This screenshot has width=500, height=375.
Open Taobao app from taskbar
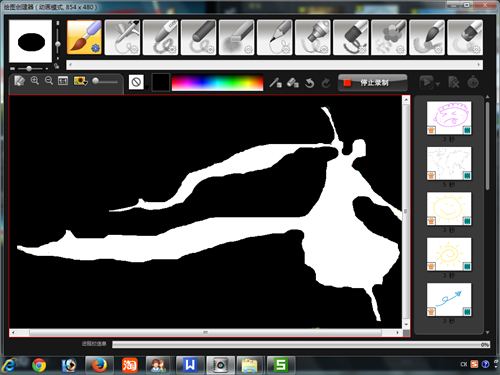coord(130,365)
